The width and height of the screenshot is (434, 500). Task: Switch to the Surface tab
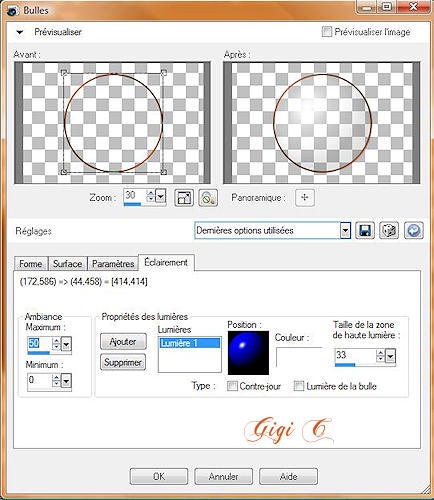point(68,264)
